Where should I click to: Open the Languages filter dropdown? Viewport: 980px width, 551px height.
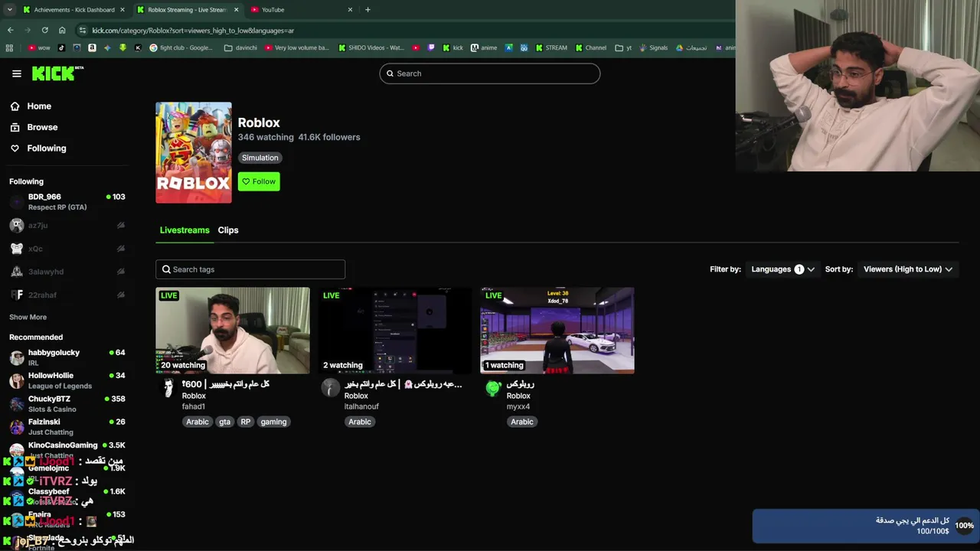782,269
